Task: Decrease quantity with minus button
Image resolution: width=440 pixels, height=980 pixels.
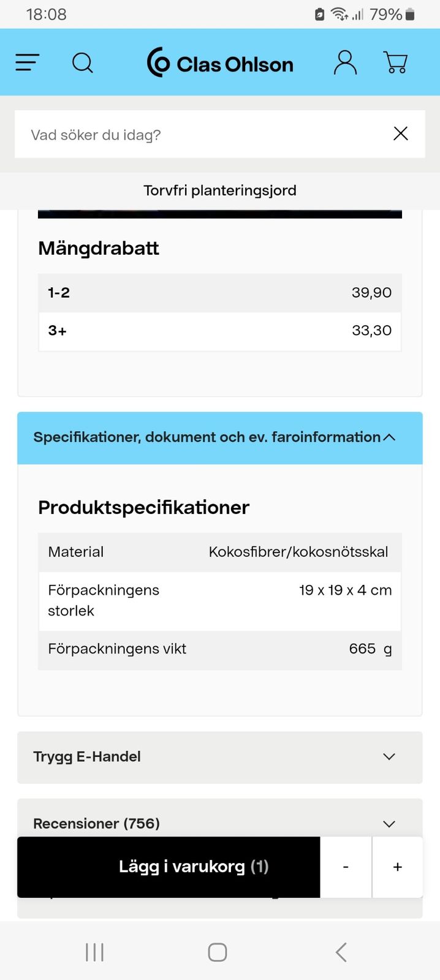Action: pyautogui.click(x=346, y=867)
